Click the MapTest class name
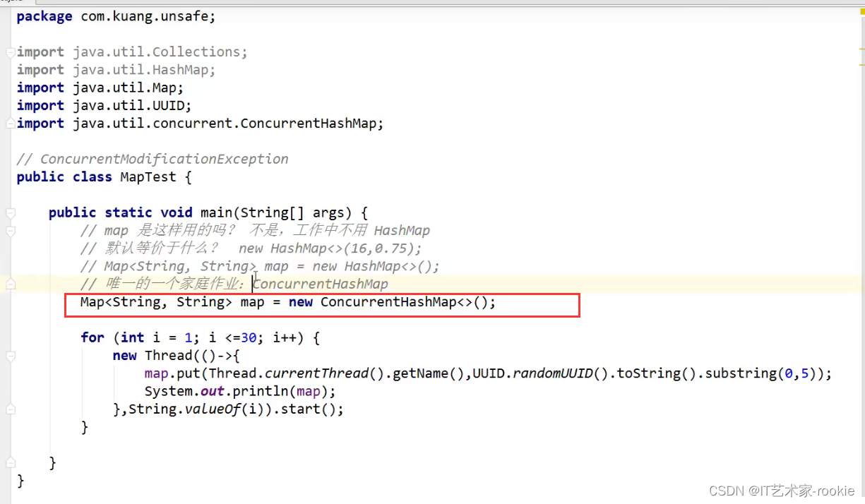Image resolution: width=865 pixels, height=504 pixels. (x=148, y=177)
